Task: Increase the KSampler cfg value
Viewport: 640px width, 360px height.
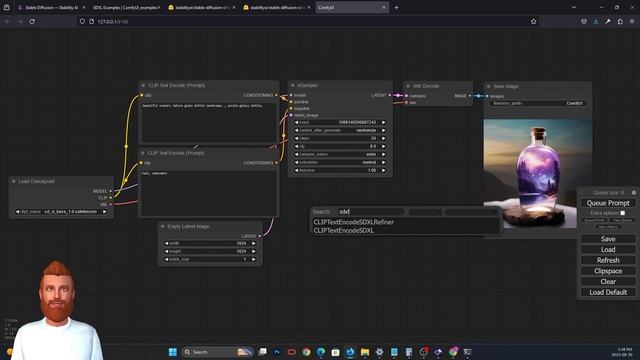Action: [384, 146]
